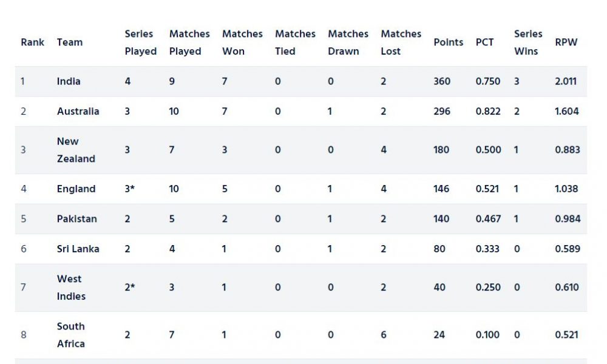607x364 pixels.
Task: Click the RPW column header
Action: (x=566, y=42)
